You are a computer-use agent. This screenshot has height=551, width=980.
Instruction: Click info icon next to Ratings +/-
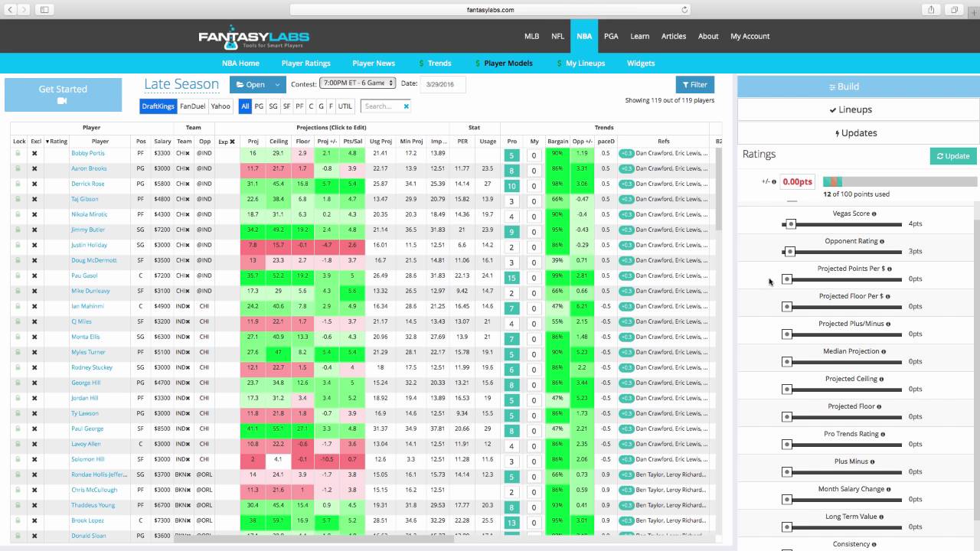774,182
